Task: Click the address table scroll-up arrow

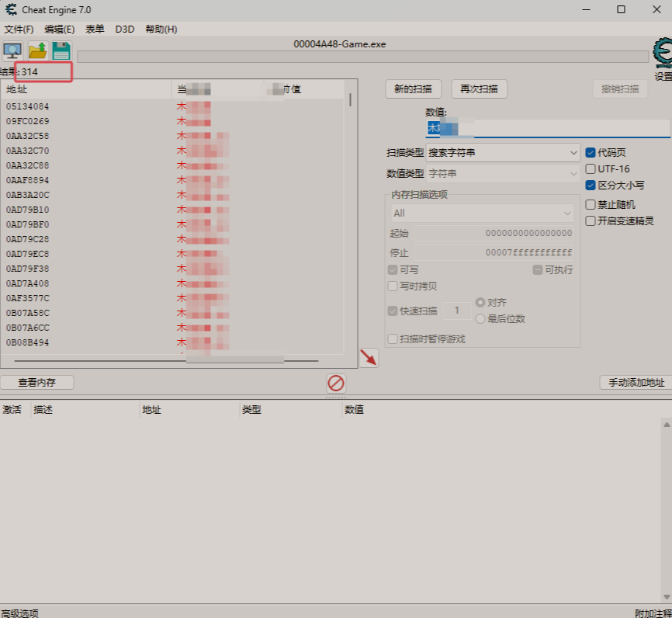Action: point(667,425)
